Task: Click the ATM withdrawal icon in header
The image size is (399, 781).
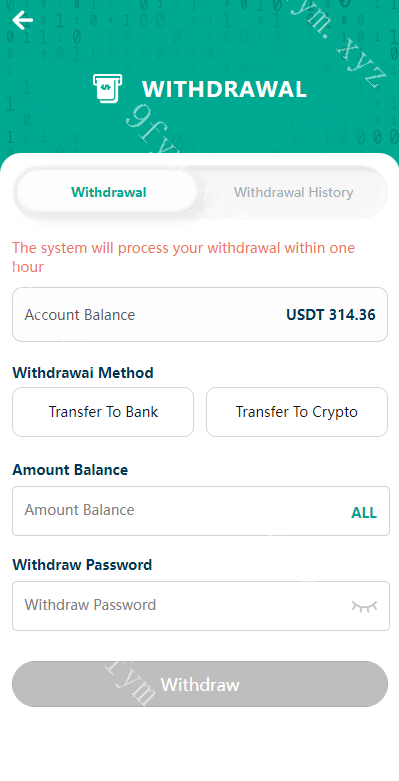Action: (x=107, y=89)
